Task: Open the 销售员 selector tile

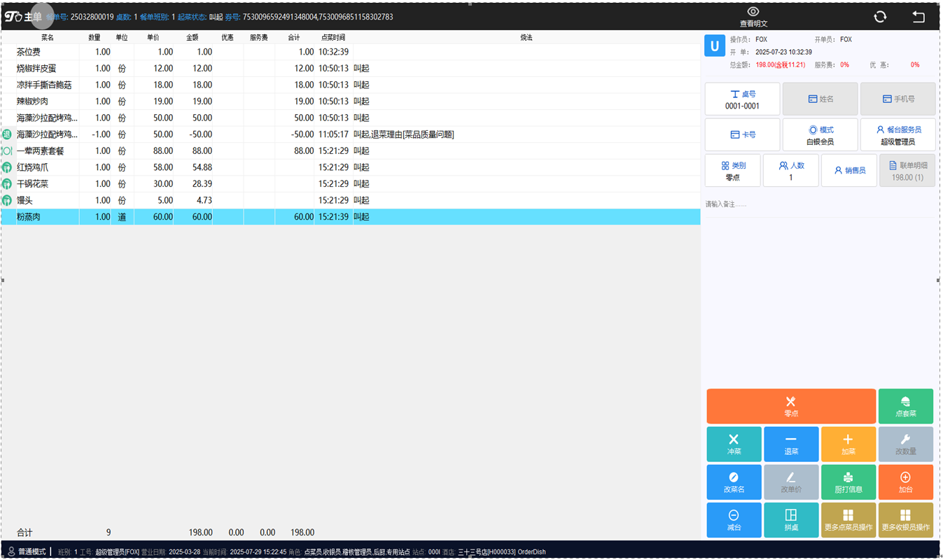Action: point(849,170)
